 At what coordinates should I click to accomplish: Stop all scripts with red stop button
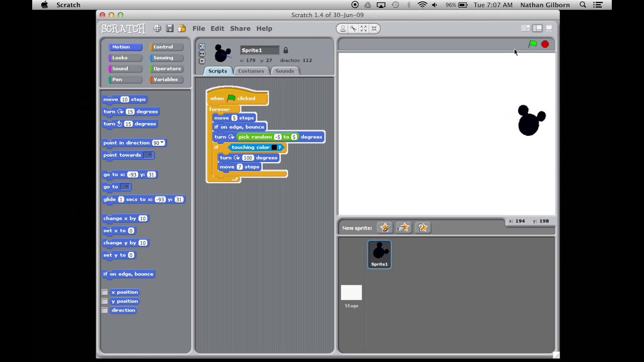tap(545, 44)
